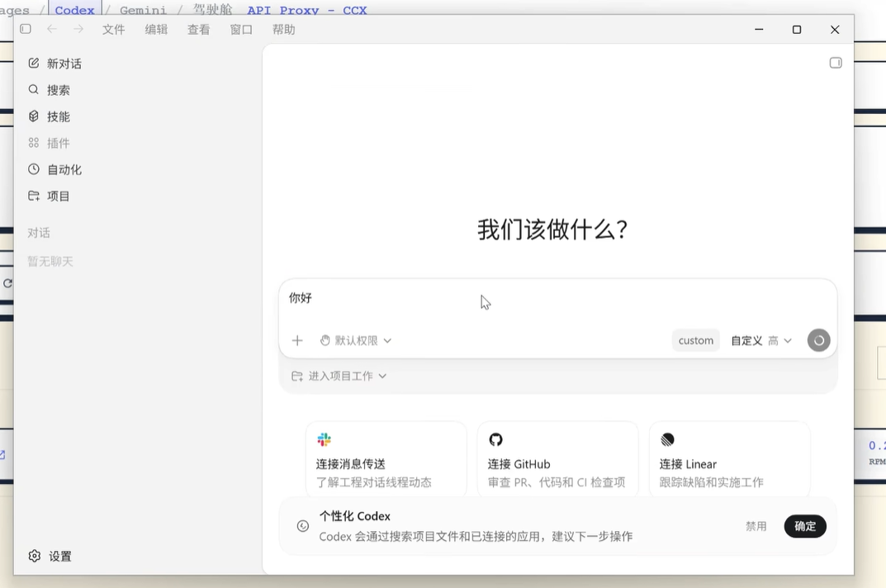Open the 连接 GitHub card
Image resolution: width=886 pixels, height=588 pixels.
(x=558, y=459)
